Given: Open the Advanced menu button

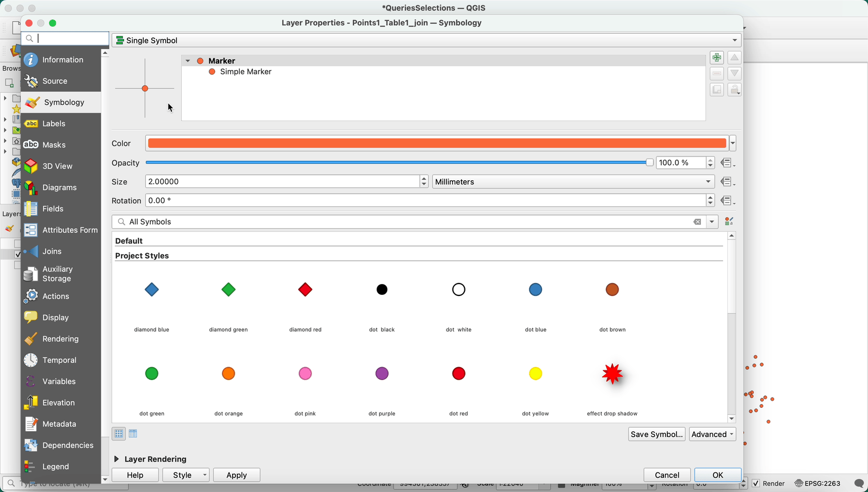Looking at the screenshot, I should click(x=712, y=434).
